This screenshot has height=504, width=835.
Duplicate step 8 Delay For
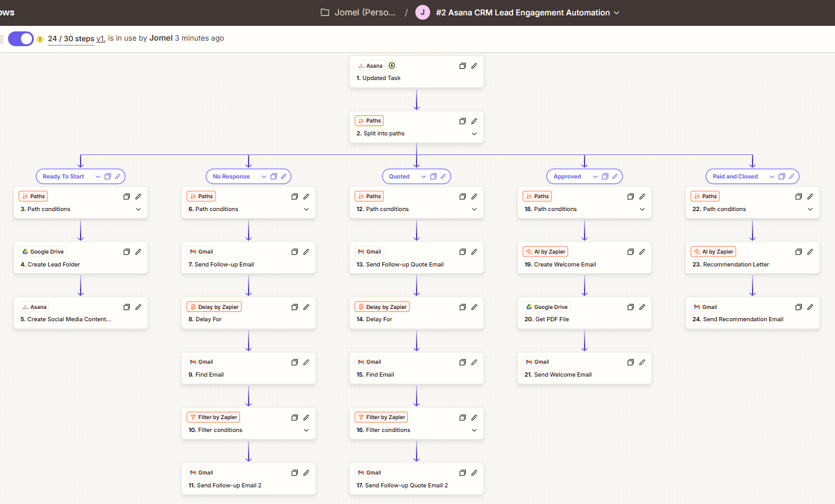coord(295,307)
